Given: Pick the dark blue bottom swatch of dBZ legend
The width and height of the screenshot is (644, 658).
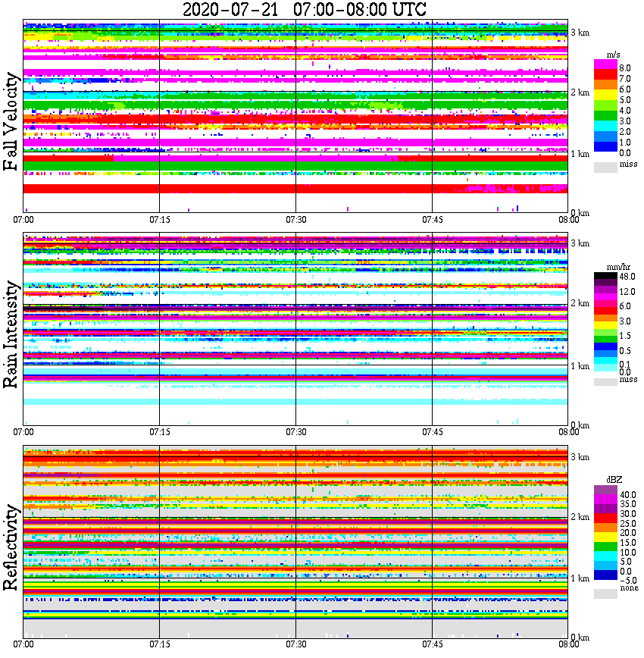Looking at the screenshot, I should point(605,575).
